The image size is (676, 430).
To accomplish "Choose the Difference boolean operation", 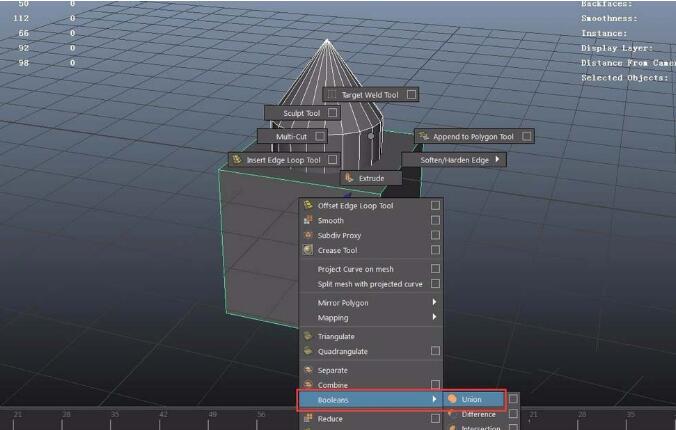I will tap(478, 414).
